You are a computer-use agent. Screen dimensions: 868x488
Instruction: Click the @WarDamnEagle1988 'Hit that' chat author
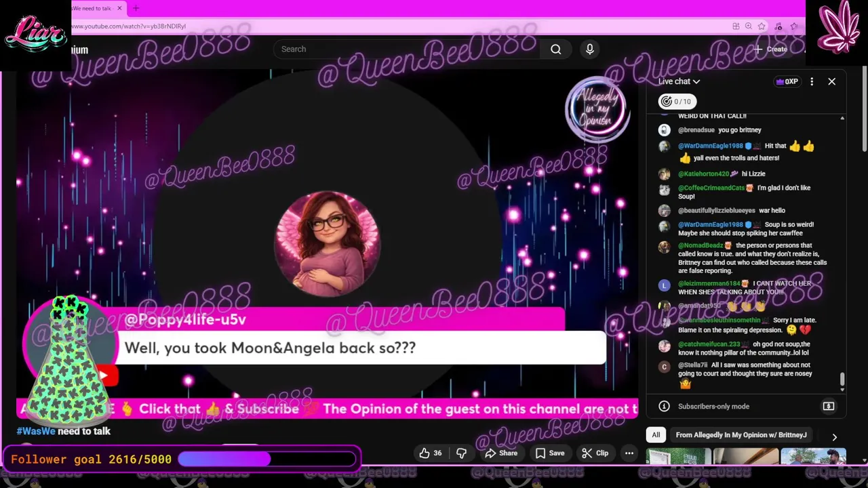coord(711,146)
